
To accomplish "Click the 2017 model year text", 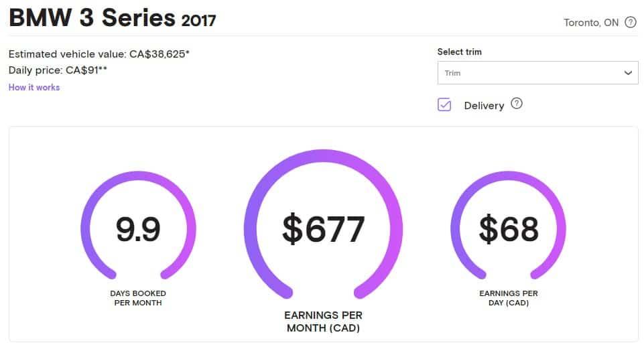I will pyautogui.click(x=199, y=21).
